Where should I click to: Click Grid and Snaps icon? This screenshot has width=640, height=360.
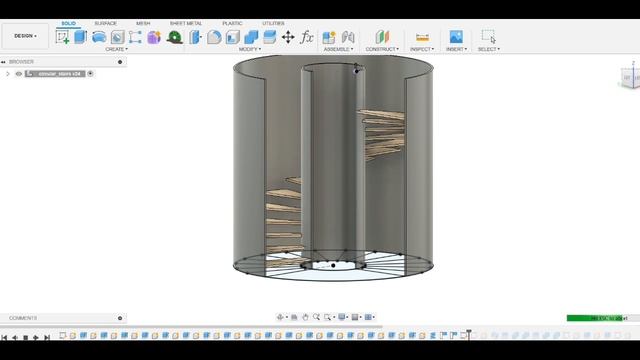point(355,317)
